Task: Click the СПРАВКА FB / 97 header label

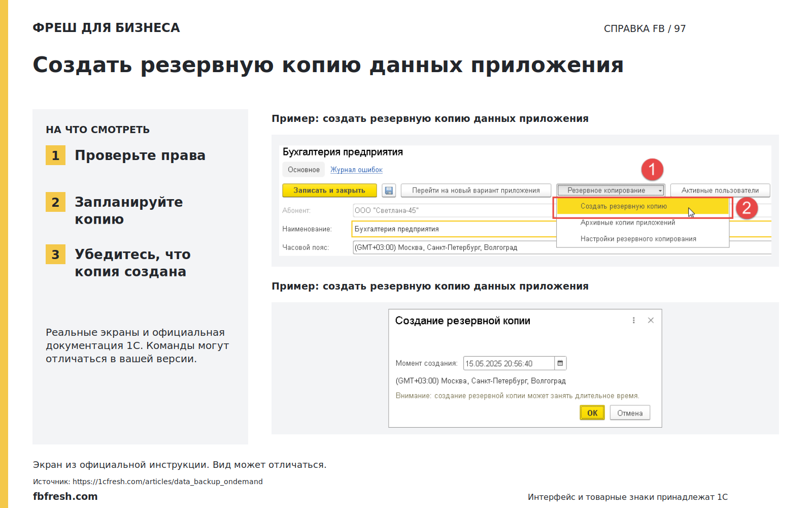Action: 645,28
